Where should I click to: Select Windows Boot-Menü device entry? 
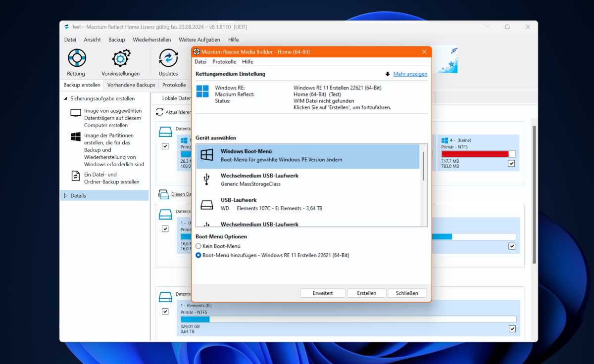308,156
